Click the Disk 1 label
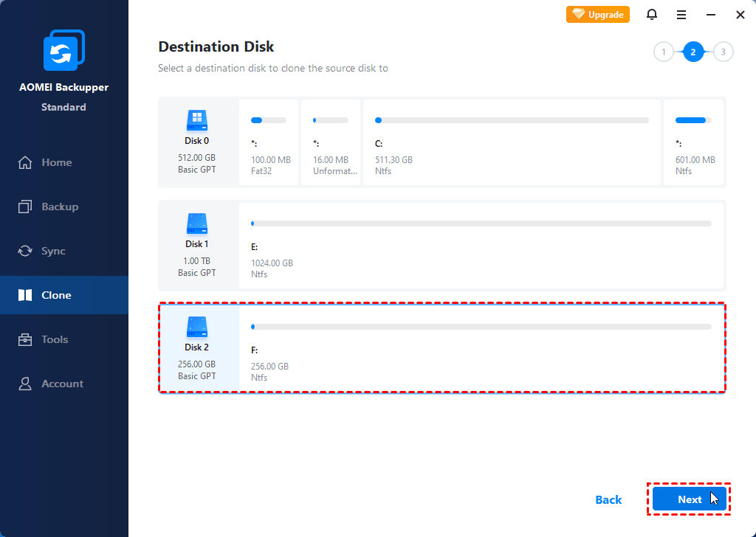The image size is (756, 537). pyautogui.click(x=196, y=243)
